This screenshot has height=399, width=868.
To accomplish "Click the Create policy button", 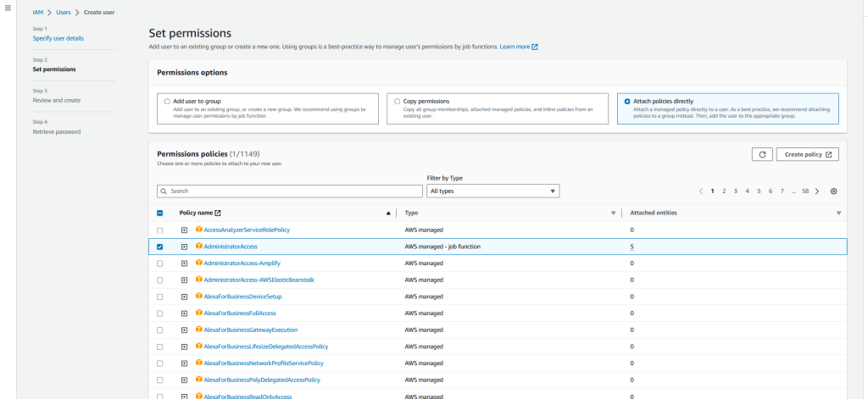I will [808, 154].
